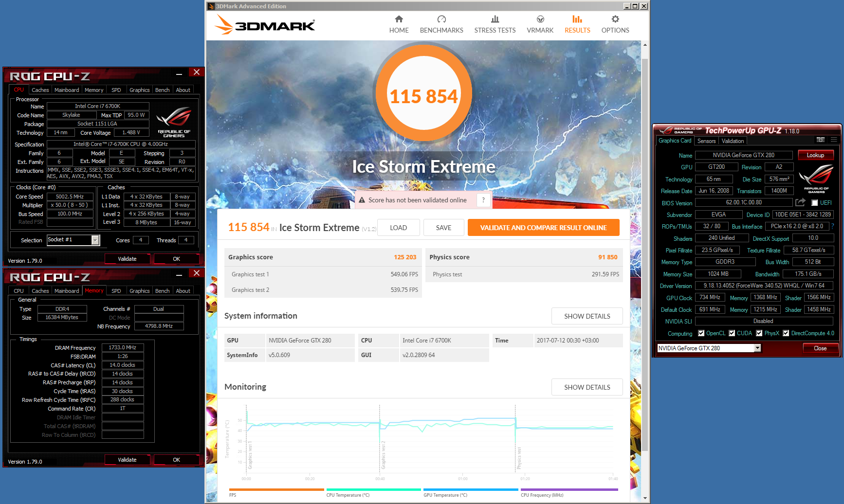Open the GPU-Z hamburger menu icon
This screenshot has width=844, height=504.
(834, 140)
